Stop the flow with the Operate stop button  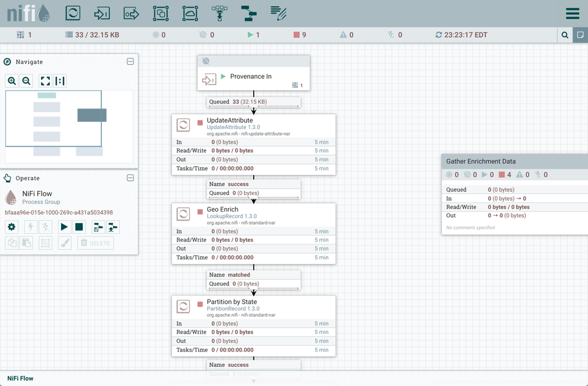79,227
